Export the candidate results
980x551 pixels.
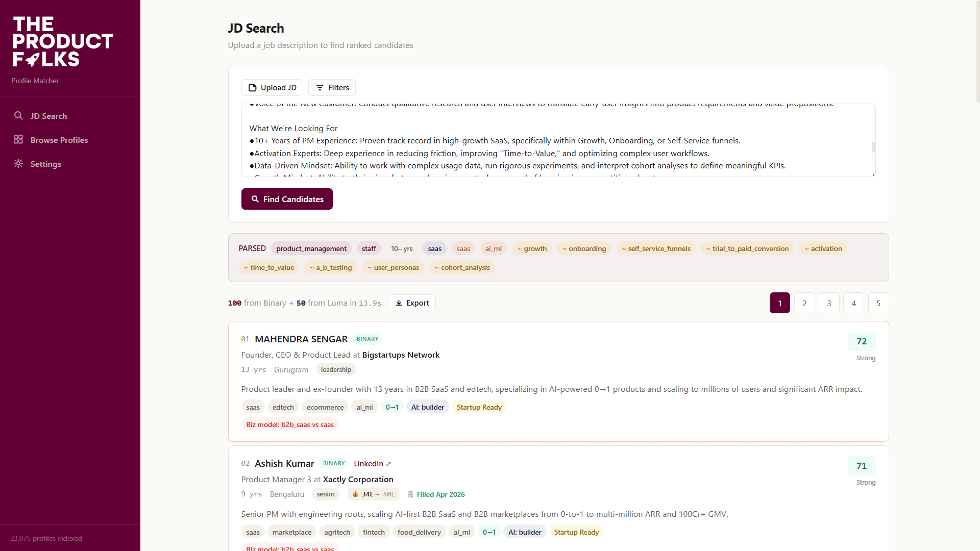pyautogui.click(x=411, y=303)
